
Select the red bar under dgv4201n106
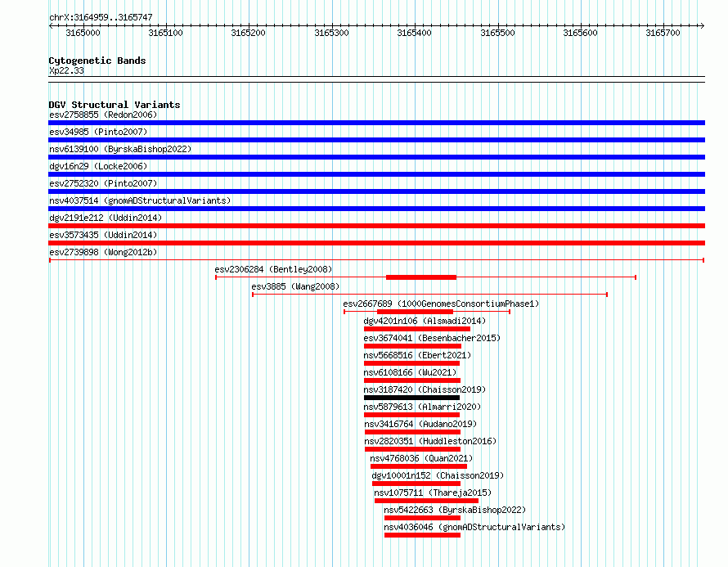[x=417, y=329]
